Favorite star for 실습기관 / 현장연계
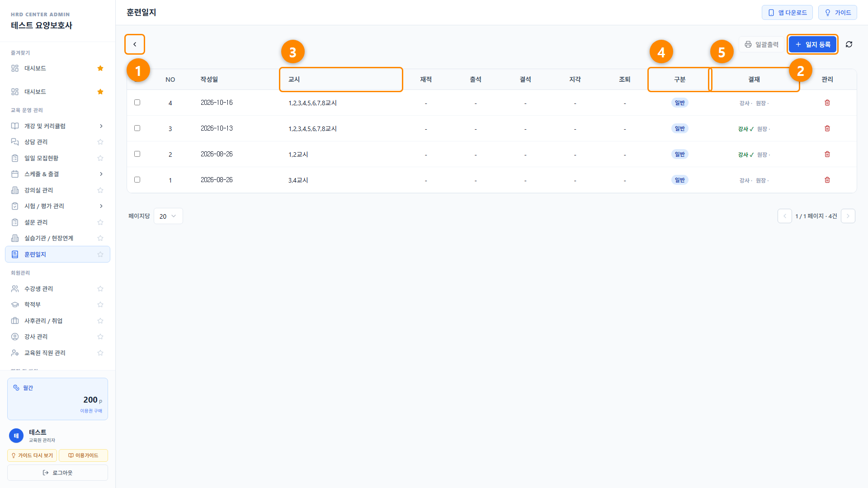868x488 pixels. (x=100, y=238)
